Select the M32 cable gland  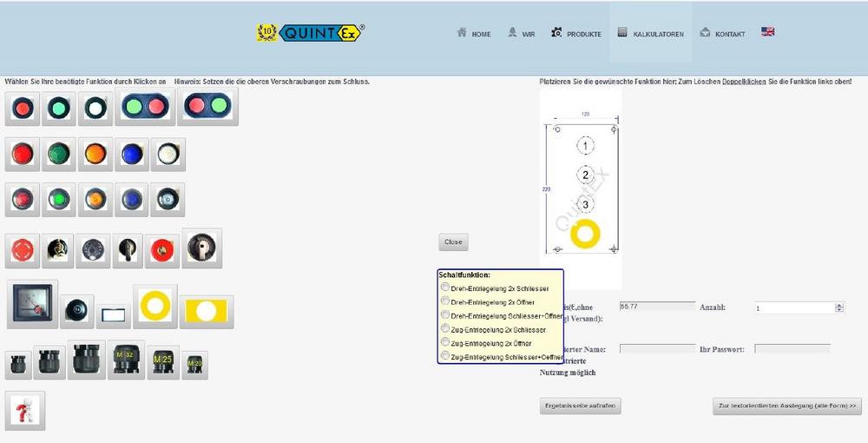click(x=126, y=360)
